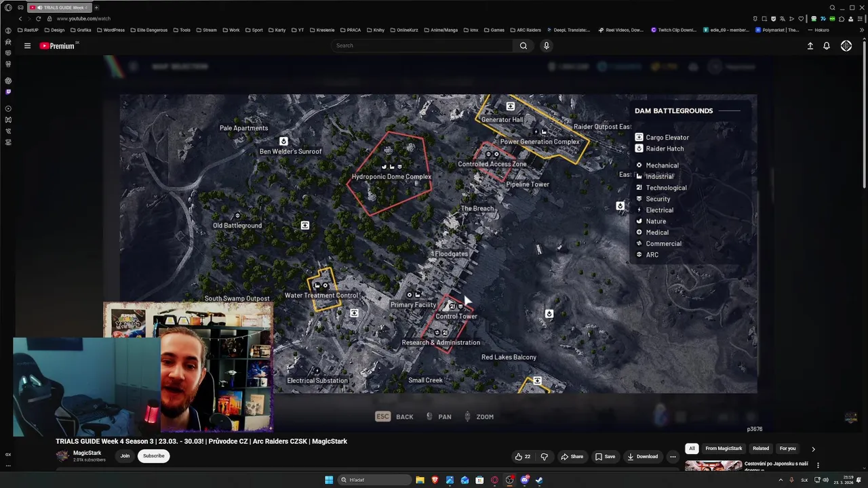Open MagicStark channel avatar
The width and height of the screenshot is (868, 488).
tap(62, 456)
